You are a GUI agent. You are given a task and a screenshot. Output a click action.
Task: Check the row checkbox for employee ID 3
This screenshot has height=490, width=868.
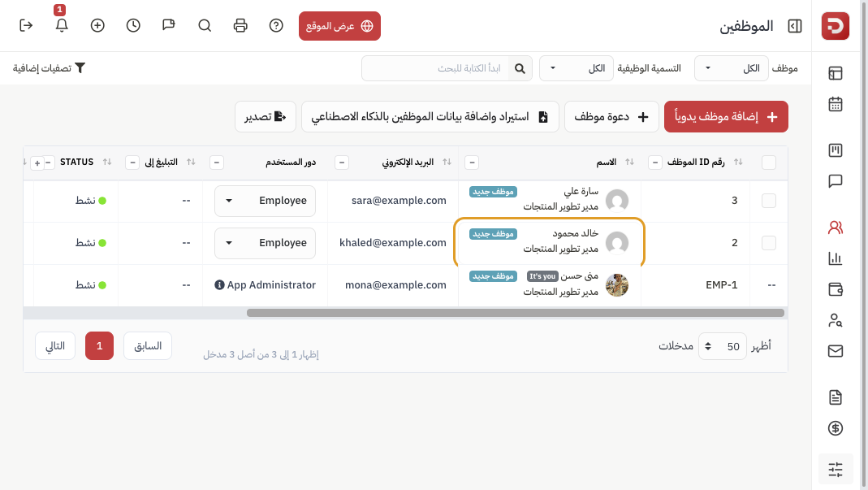(x=769, y=201)
